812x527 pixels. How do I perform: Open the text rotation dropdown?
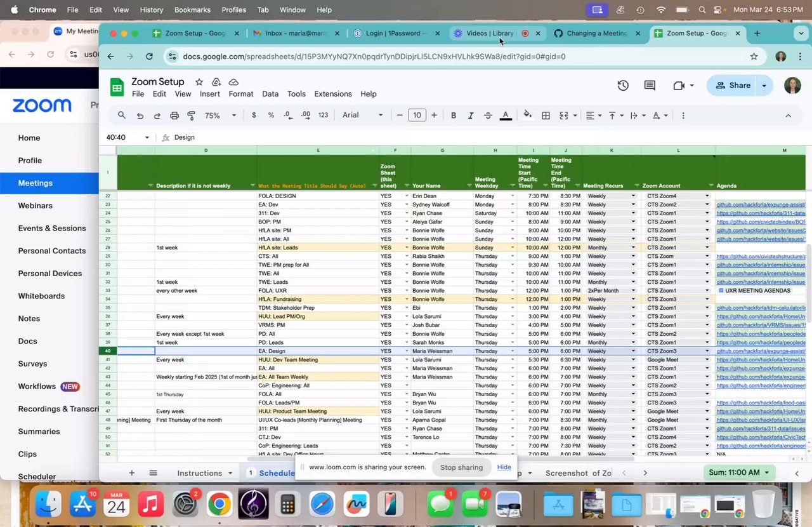coord(660,116)
